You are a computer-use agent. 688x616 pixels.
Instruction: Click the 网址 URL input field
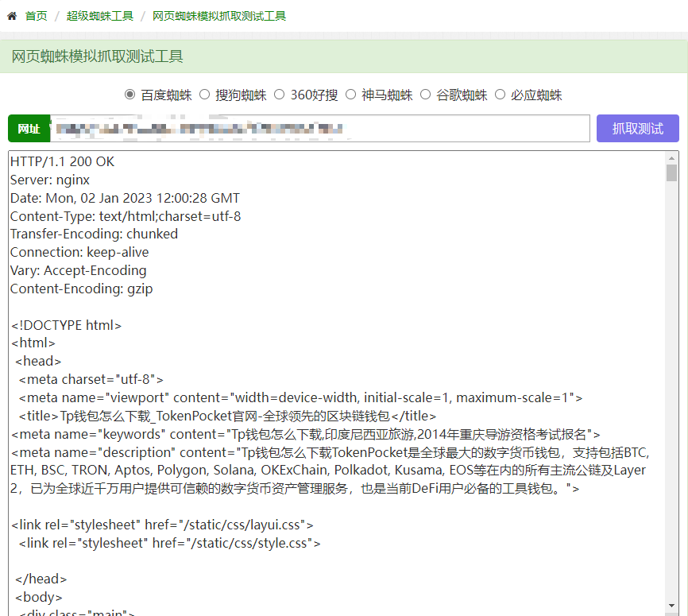(x=320, y=128)
